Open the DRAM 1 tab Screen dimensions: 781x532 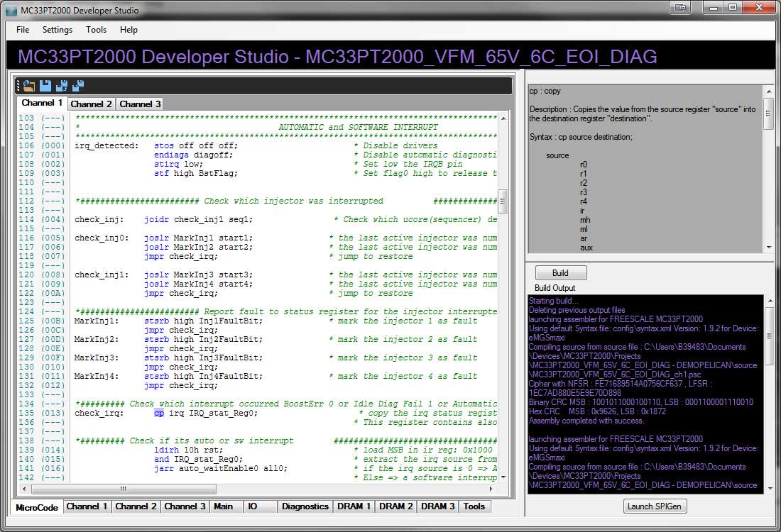(354, 506)
